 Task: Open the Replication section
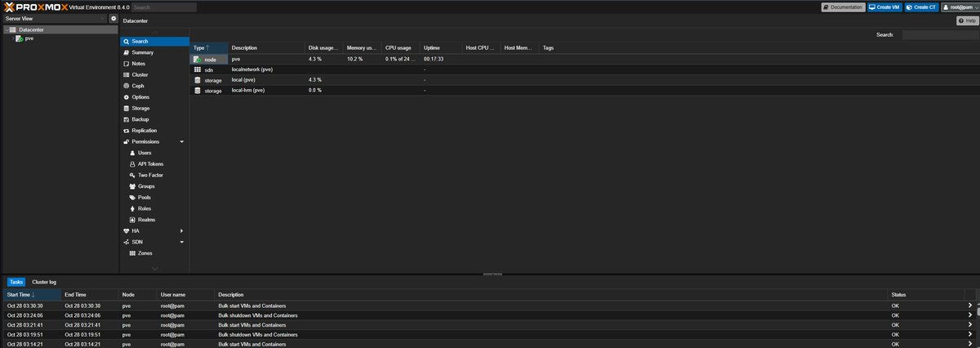pyautogui.click(x=155, y=131)
